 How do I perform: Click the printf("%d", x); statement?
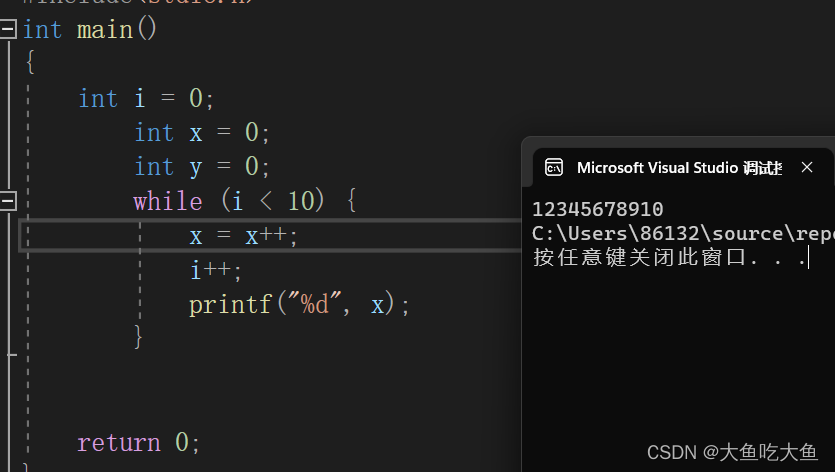(x=299, y=305)
